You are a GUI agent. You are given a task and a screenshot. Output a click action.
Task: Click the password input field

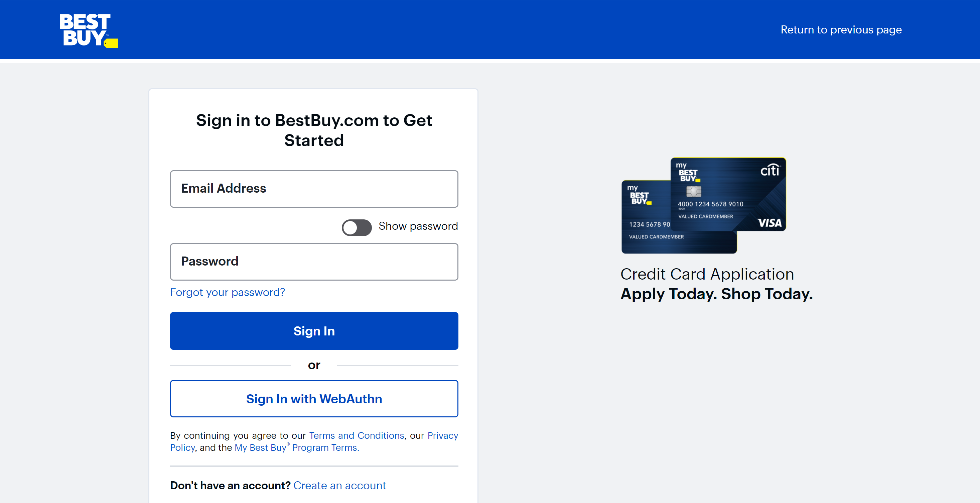point(314,261)
